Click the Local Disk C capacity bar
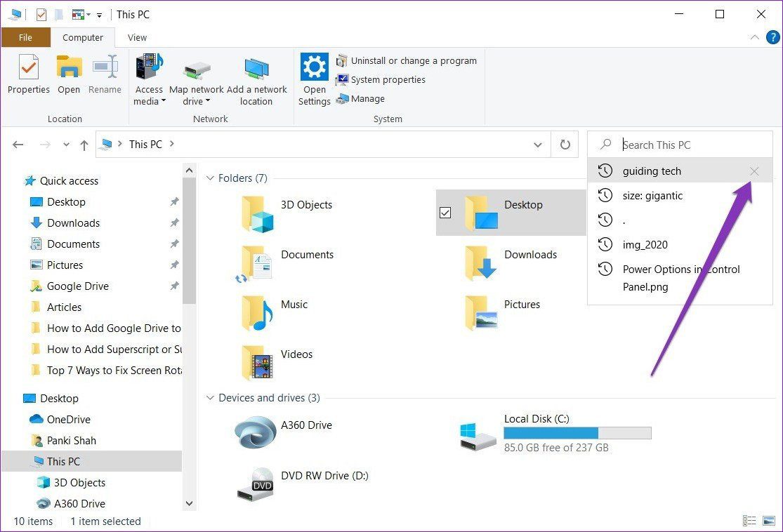 577,432
